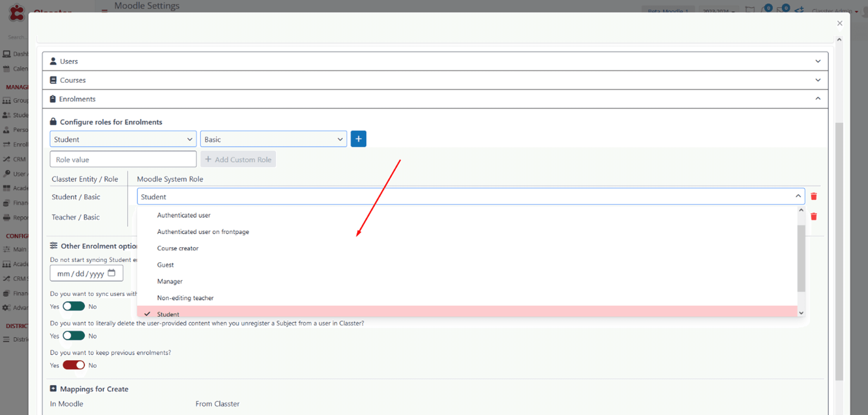Image resolution: width=868 pixels, height=415 pixels.
Task: Delete the Teacher / Basic role mapping
Action: [x=814, y=217]
